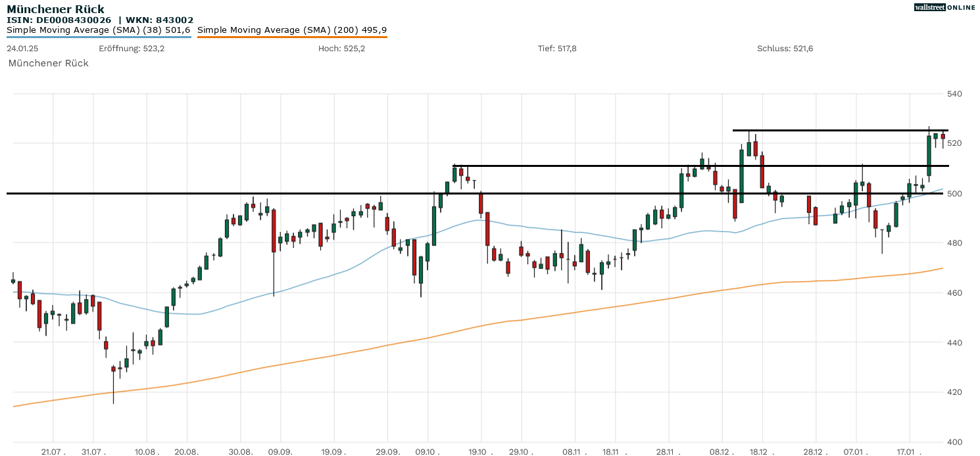Click the 460 price axis label
The image size is (980, 456).
[954, 292]
